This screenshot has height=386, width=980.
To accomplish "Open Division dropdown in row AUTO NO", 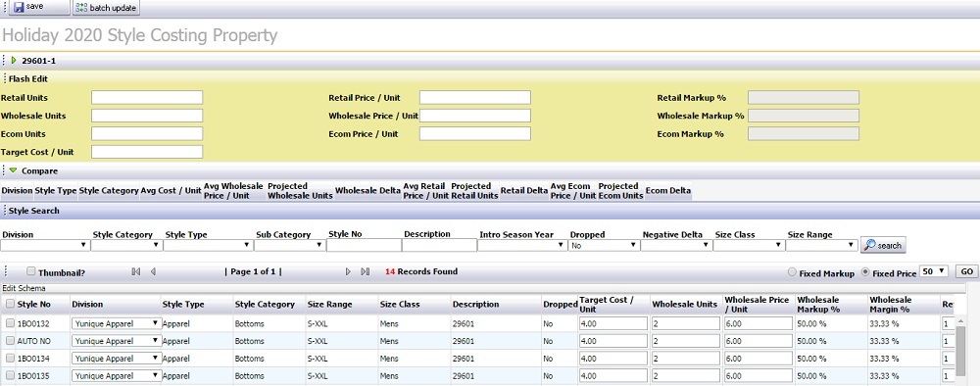I will click(116, 341).
